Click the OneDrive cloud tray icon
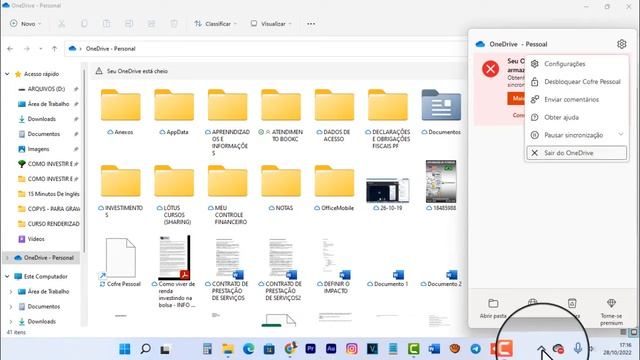The image size is (640, 360). (558, 349)
